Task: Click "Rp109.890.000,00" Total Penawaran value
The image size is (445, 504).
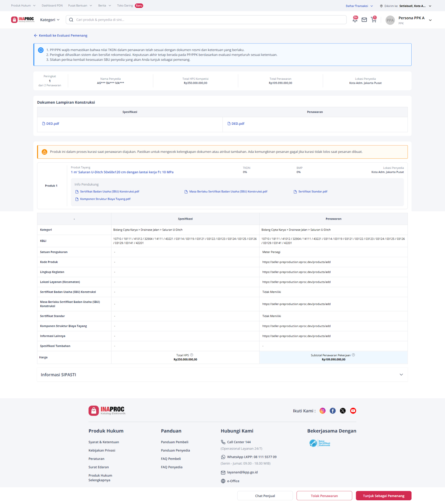Action: [x=280, y=83]
